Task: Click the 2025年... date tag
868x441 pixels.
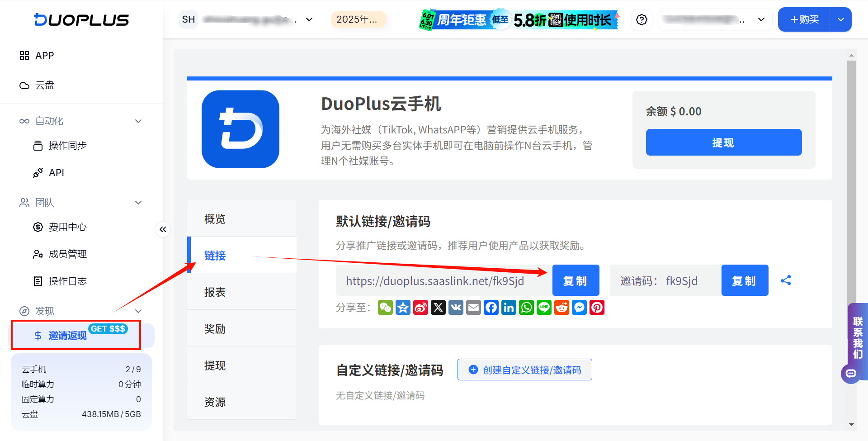Action: 358,19
